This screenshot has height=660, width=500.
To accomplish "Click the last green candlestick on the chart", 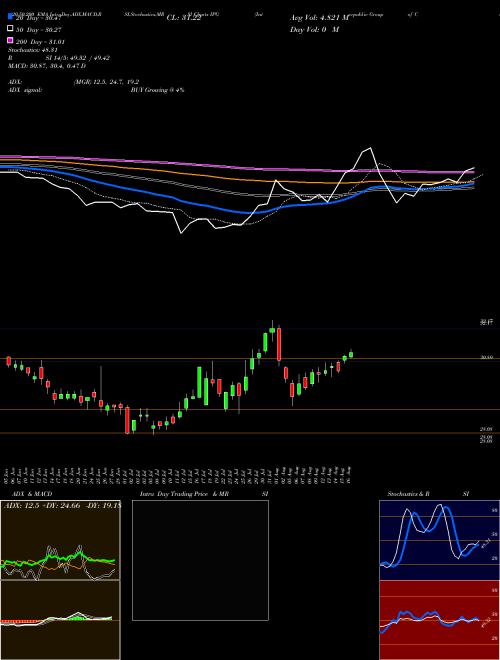I will (x=351, y=354).
